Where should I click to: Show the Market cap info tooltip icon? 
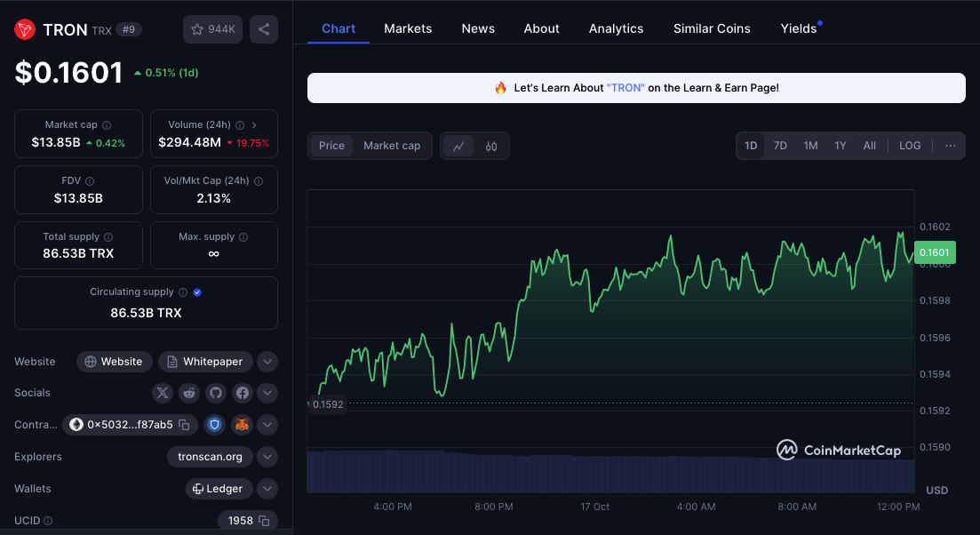[107, 125]
